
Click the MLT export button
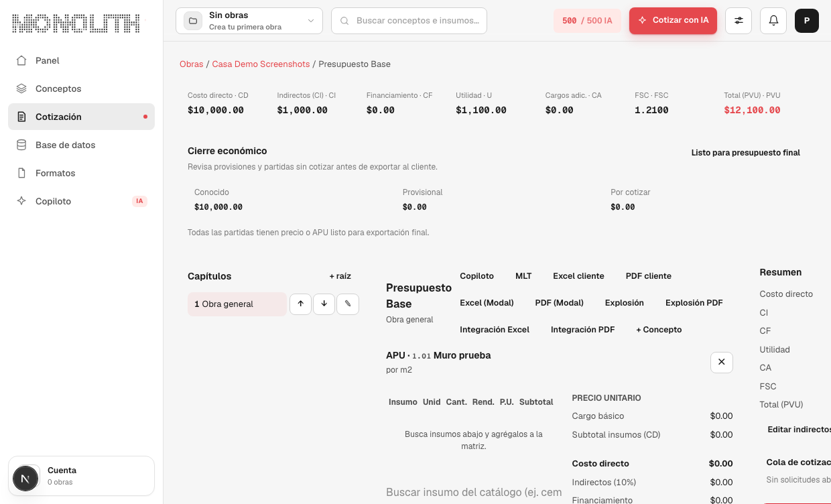[523, 276]
